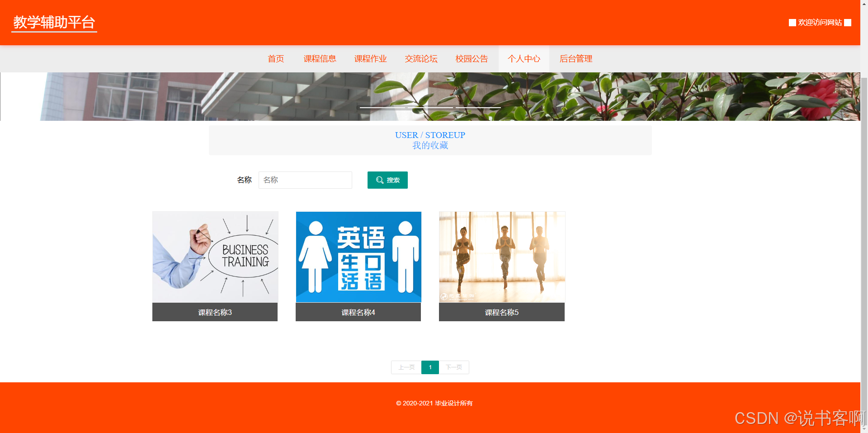
Task: Open the Business Training course thumbnail
Action: tap(215, 257)
